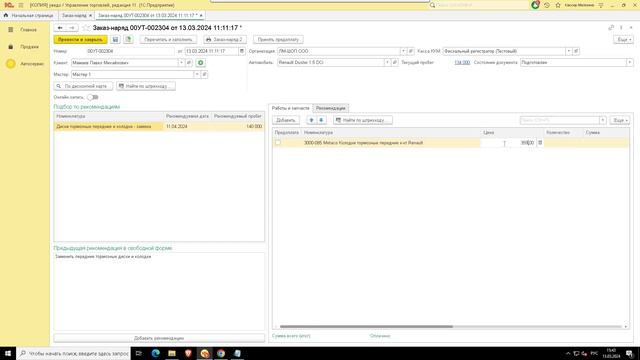Open File Explorer from taskbar
640x360 pixels.
pos(172,353)
